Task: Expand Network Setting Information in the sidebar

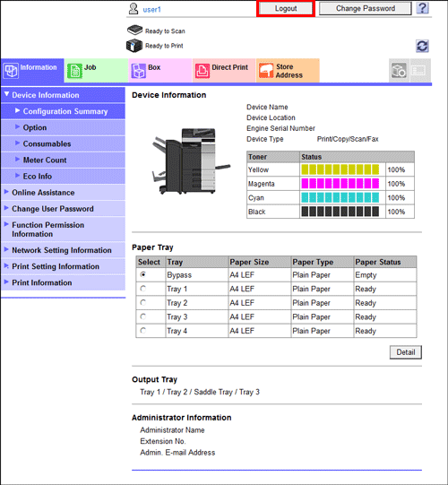Action: click(63, 250)
